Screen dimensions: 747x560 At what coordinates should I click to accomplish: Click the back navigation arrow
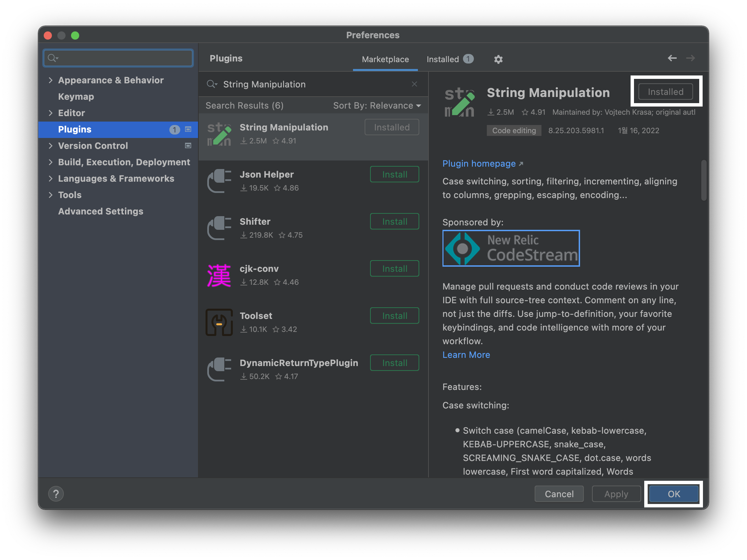coord(672,58)
